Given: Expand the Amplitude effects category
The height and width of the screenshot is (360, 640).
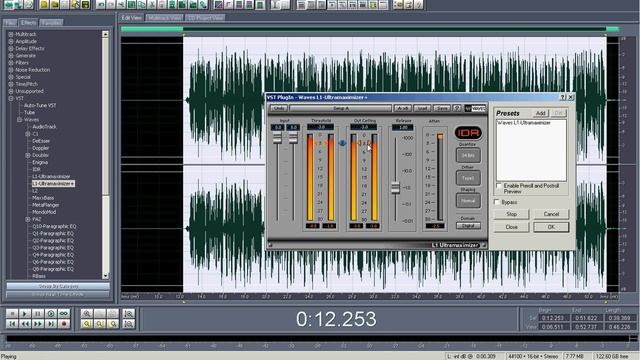Looking at the screenshot, I should click(11, 41).
